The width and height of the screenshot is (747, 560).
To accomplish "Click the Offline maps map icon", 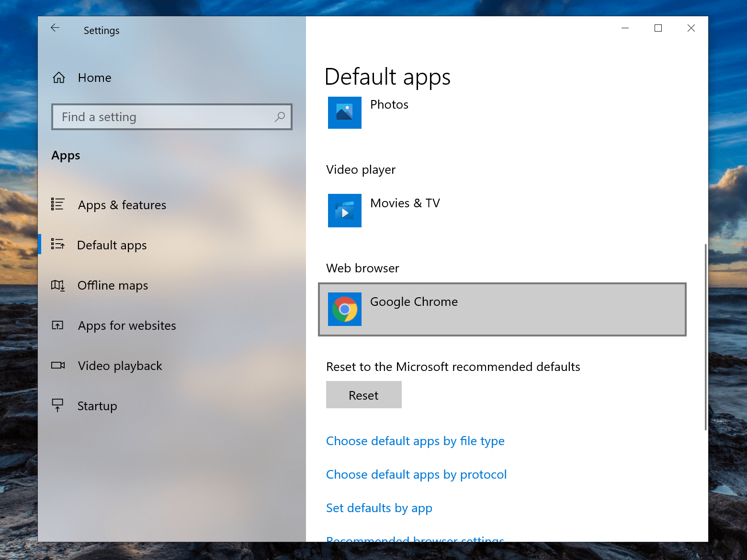I will pyautogui.click(x=58, y=285).
